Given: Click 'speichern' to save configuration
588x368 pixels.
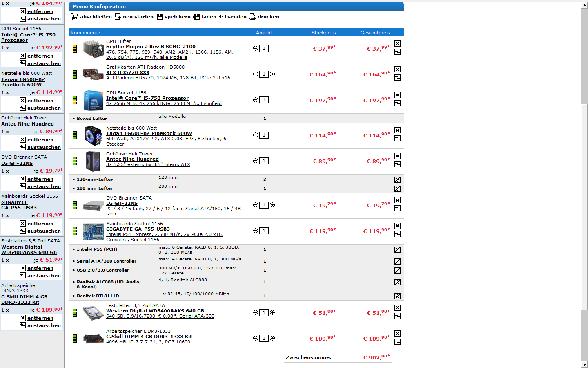Looking at the screenshot, I should pos(177,17).
